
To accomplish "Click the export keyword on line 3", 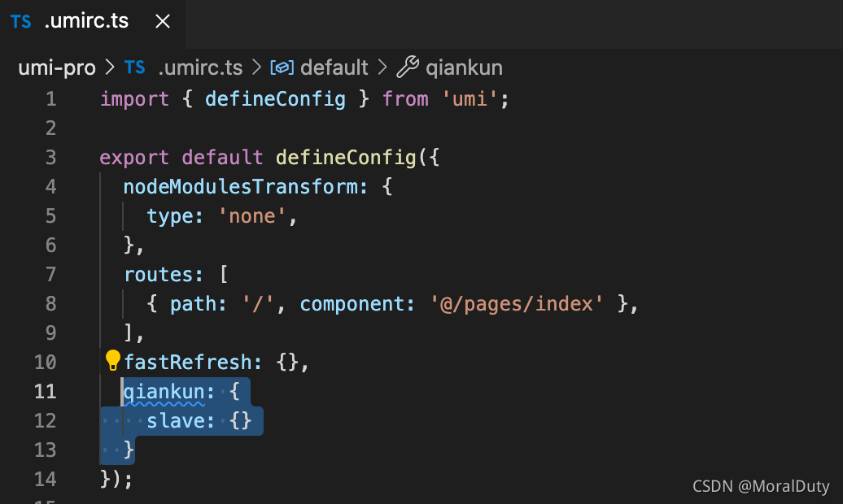I will (134, 158).
